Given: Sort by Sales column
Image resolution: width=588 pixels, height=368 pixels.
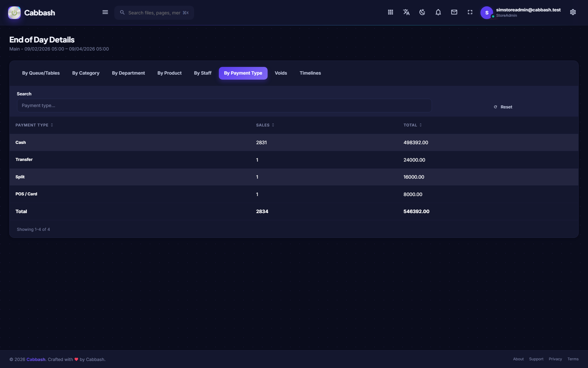Looking at the screenshot, I should 265,125.
